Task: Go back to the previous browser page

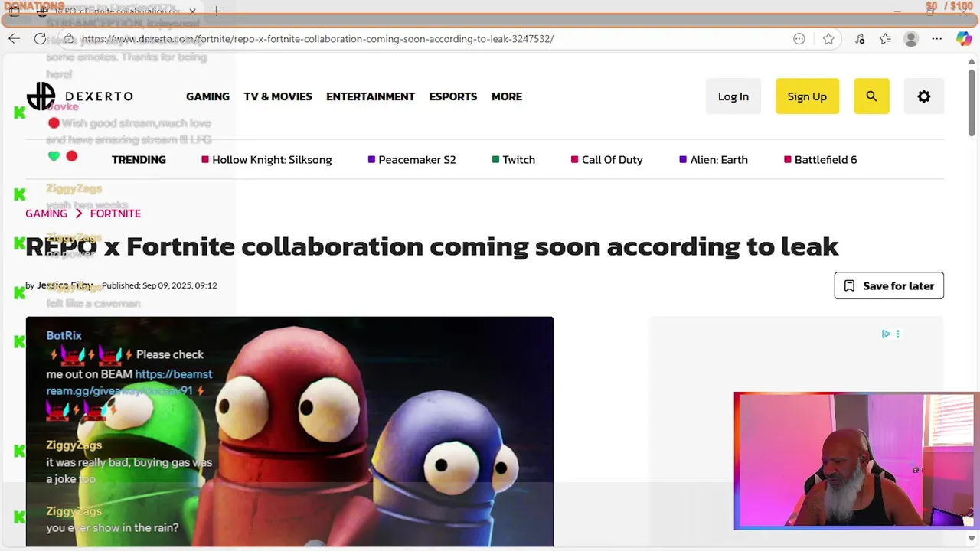Action: (14, 39)
